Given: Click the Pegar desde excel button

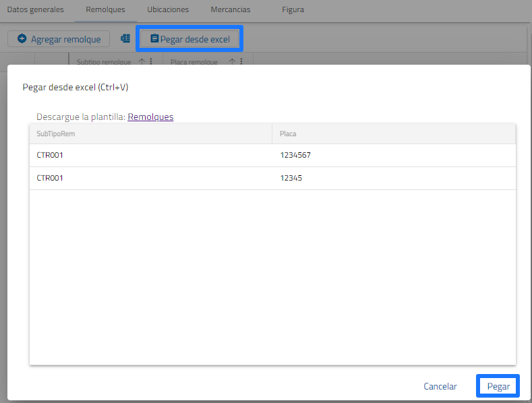Looking at the screenshot, I should click(189, 39).
